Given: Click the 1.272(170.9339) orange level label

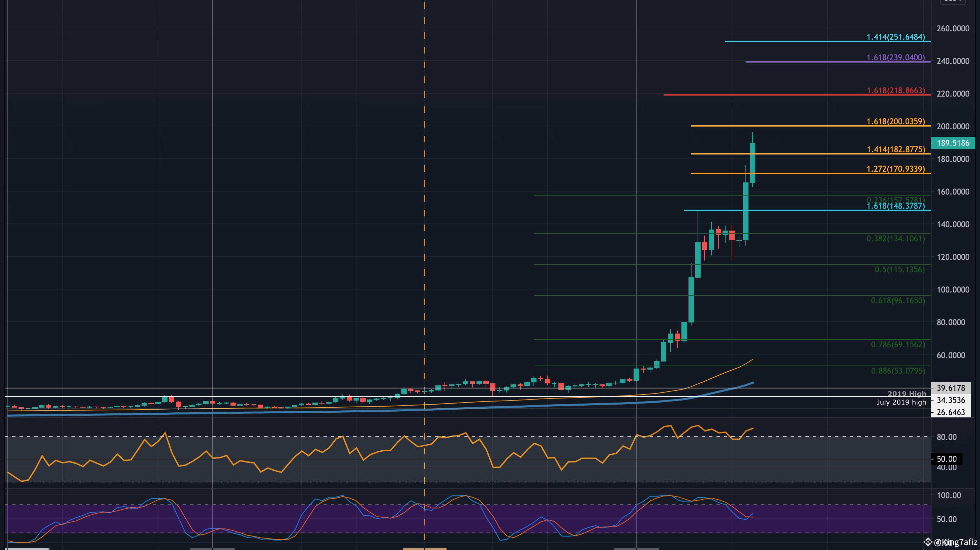Looking at the screenshot, I should (895, 169).
